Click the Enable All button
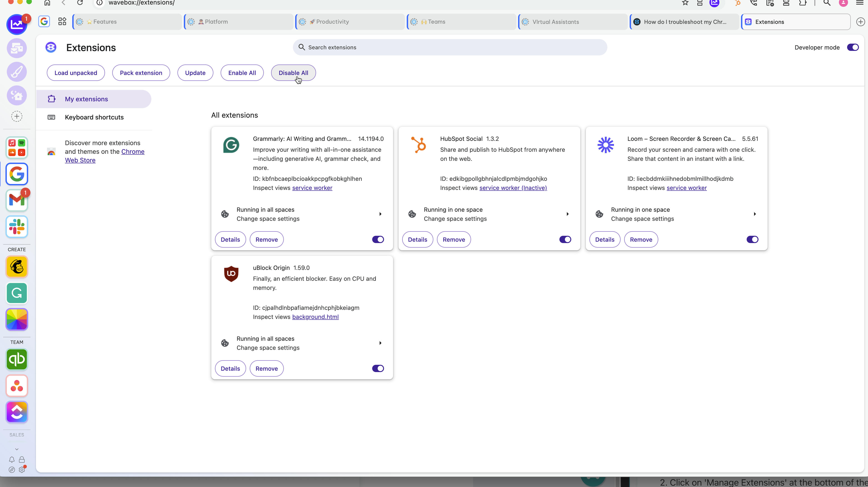This screenshot has height=487, width=868. (242, 73)
